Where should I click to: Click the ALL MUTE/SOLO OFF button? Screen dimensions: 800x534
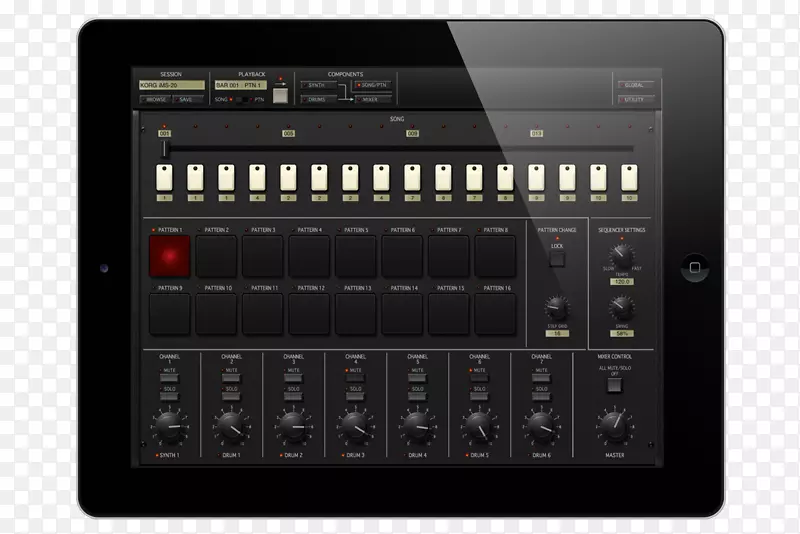point(615,385)
